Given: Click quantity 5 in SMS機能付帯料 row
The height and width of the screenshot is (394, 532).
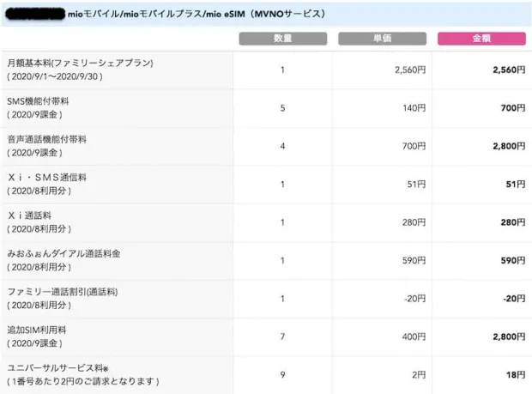Looking at the screenshot, I should pos(282,108).
